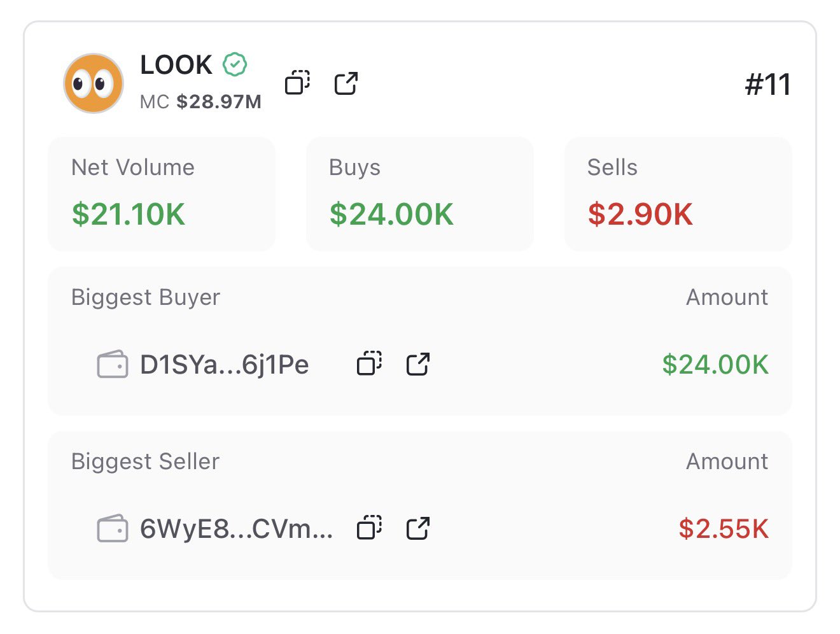
Task: Select the Buys $24.00K card
Action: point(420,194)
